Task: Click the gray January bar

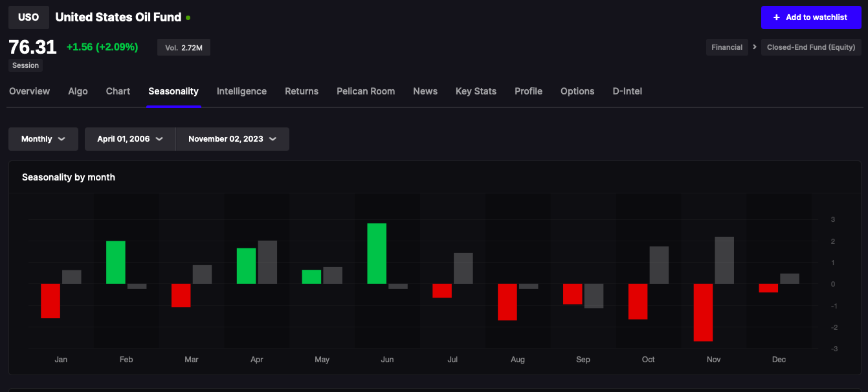Action: click(72, 277)
